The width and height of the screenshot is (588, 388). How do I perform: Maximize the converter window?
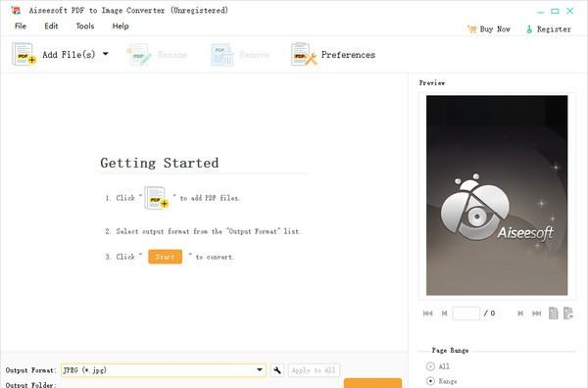tap(555, 11)
